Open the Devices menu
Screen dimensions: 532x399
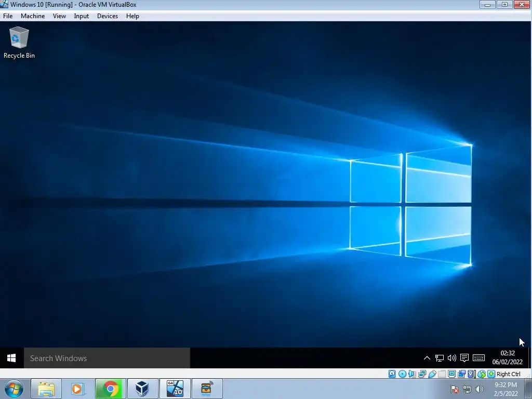pos(108,16)
